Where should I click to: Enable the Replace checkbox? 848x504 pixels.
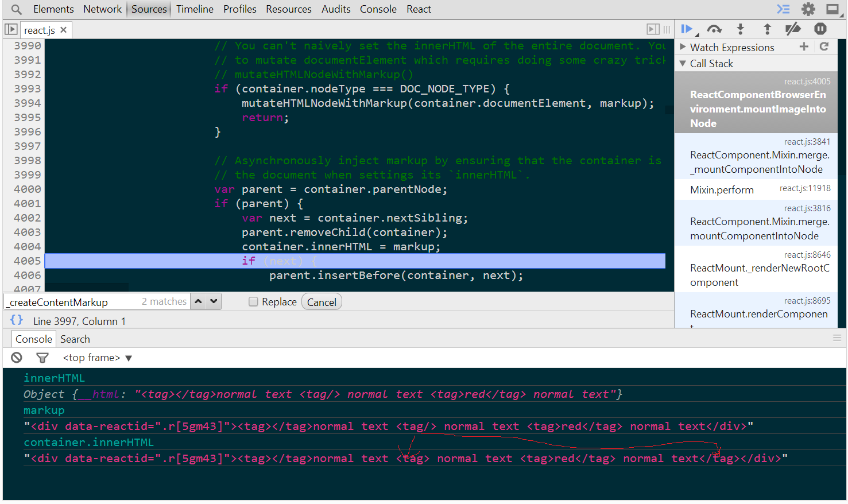click(253, 302)
